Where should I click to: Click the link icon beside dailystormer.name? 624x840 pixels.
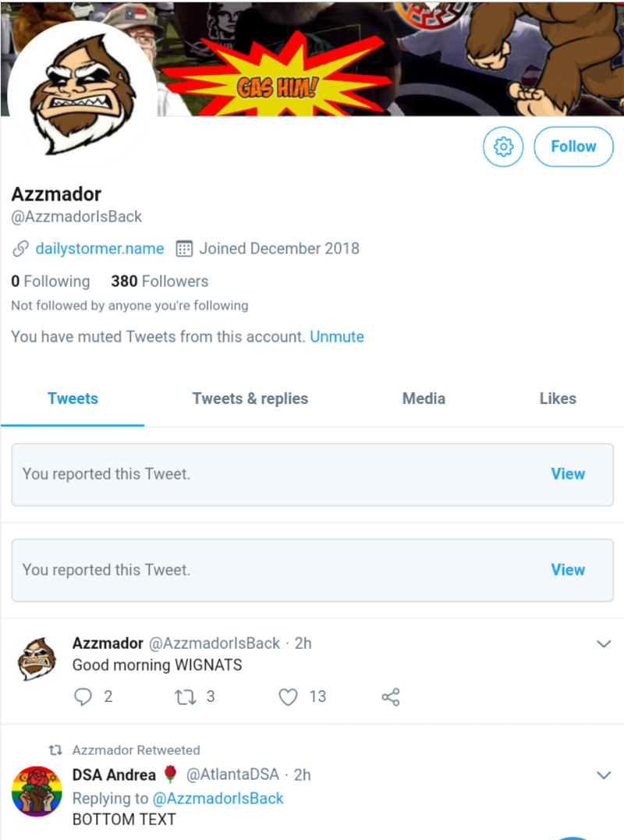point(20,250)
